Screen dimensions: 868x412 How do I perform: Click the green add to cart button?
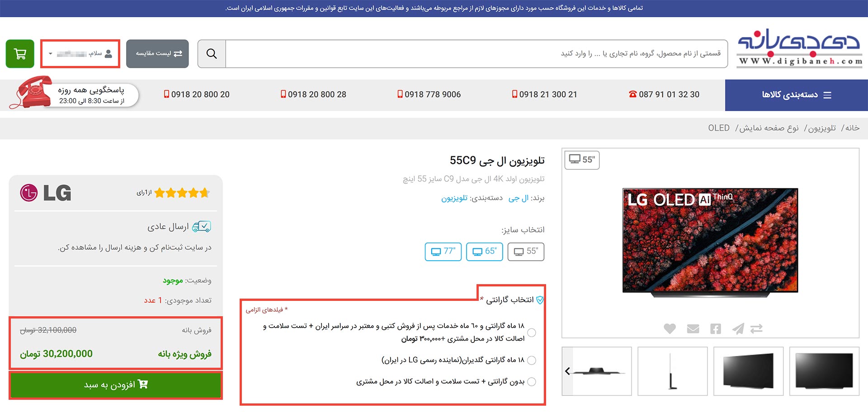tap(116, 385)
